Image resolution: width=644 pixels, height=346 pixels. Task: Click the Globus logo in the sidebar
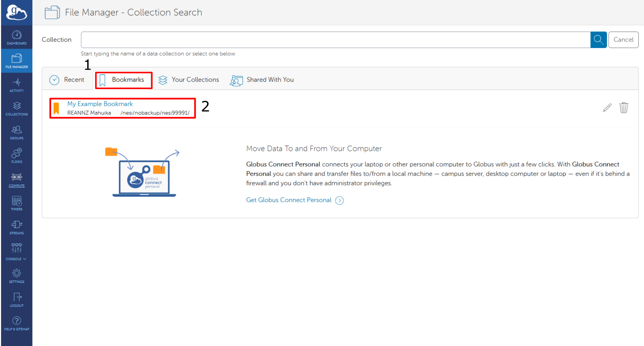[16, 12]
